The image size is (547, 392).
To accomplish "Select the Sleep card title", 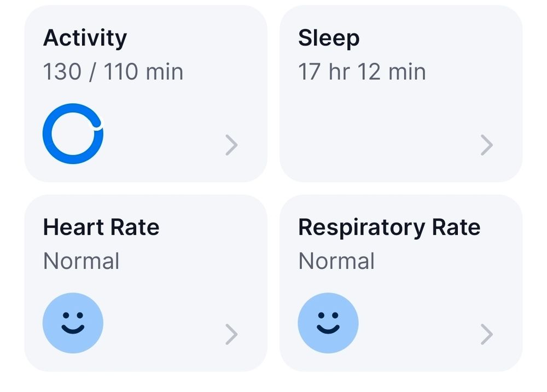I will pyautogui.click(x=329, y=38).
